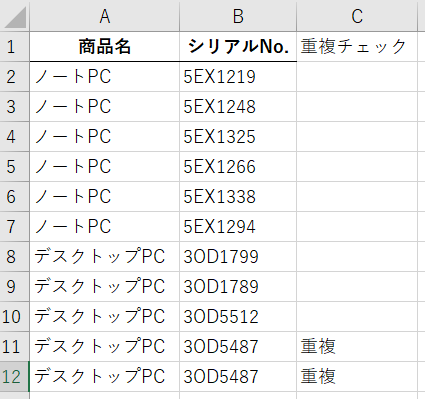Select row 9 header
Image resolution: width=425 pixels, height=399 pixels.
(14, 287)
